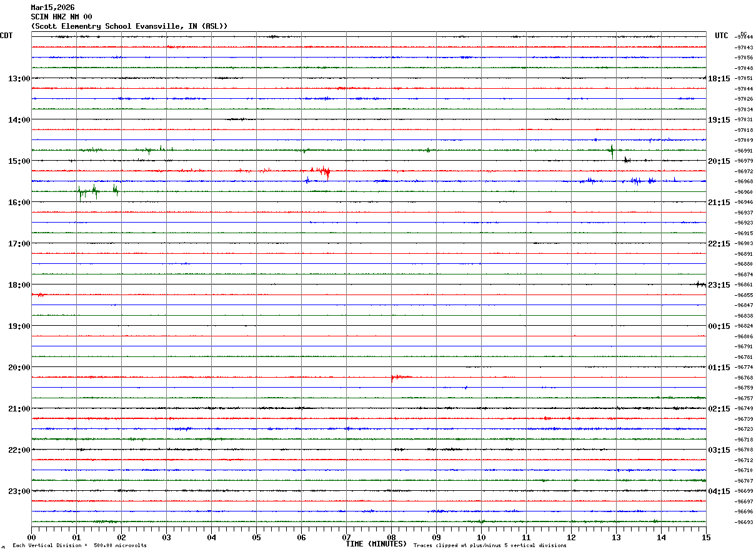Click the DC offset value -97009
The height and width of the screenshot is (554, 756).
pyautogui.click(x=744, y=140)
